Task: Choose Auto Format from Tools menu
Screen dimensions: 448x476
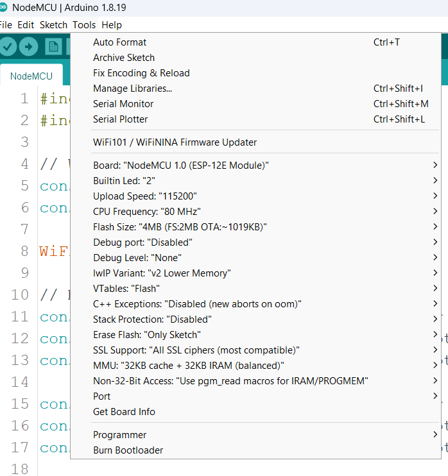Action: 255,42
